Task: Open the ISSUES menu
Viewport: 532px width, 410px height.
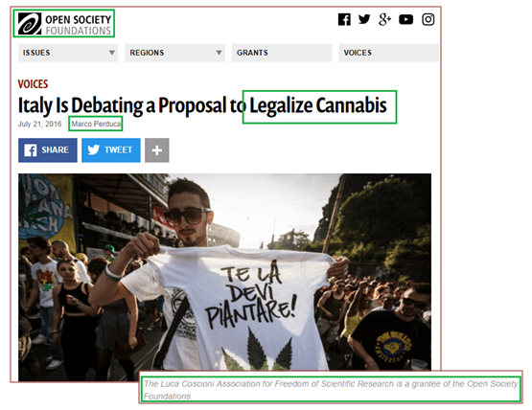Action: 68,53
